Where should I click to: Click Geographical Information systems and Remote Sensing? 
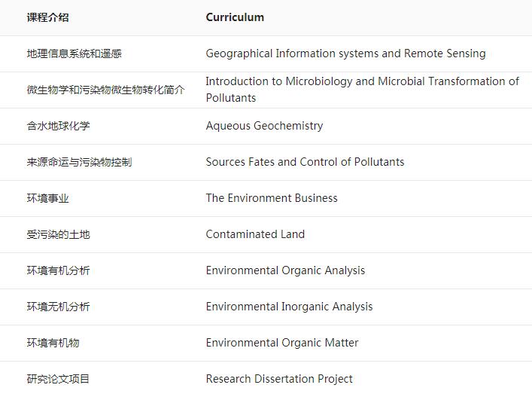(345, 53)
